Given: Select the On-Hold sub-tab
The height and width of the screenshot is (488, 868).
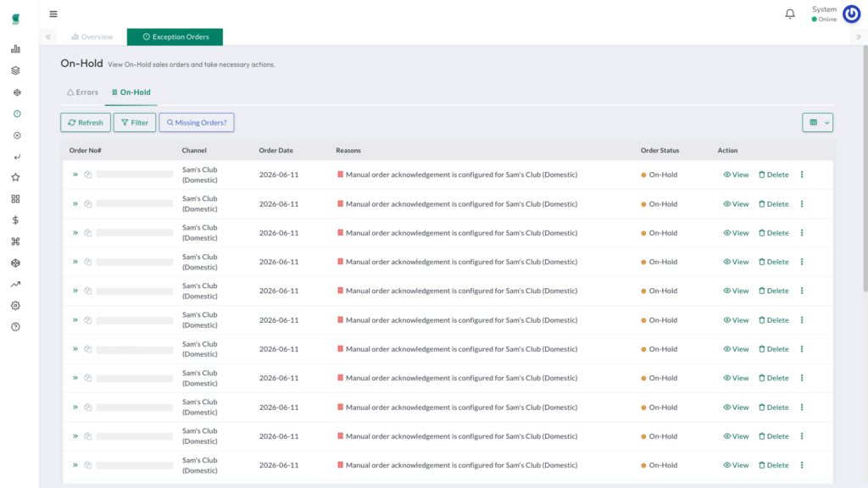Looking at the screenshot, I should click(131, 92).
